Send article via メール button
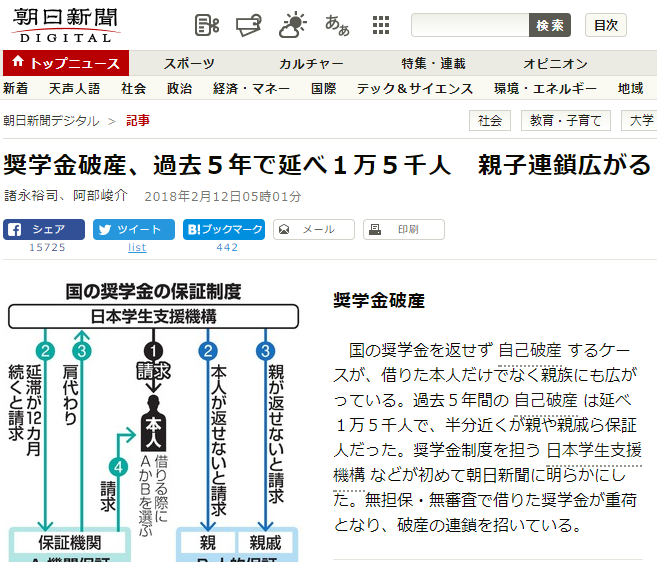Image resolution: width=657 pixels, height=562 pixels. tap(314, 229)
